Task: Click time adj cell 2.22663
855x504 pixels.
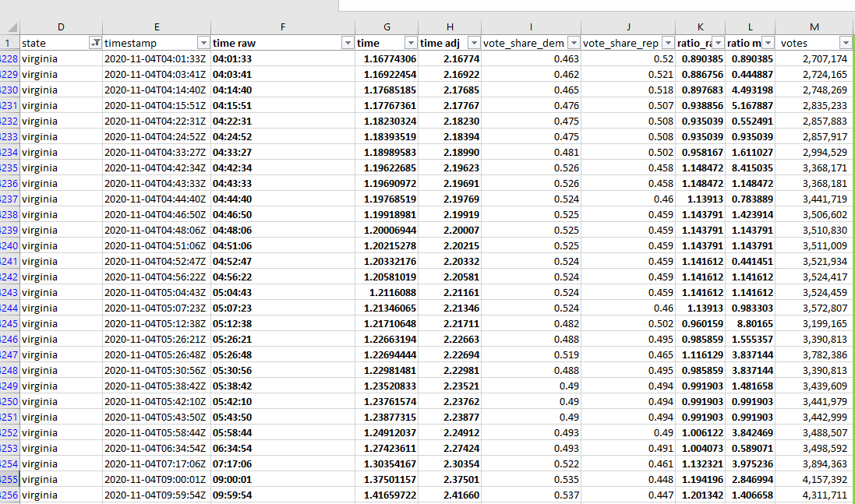Action: click(x=450, y=340)
